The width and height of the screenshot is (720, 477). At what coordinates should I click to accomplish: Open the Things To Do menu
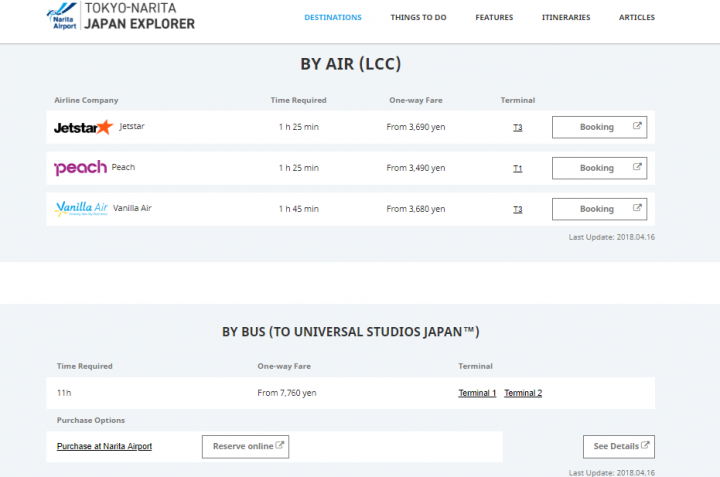418,17
